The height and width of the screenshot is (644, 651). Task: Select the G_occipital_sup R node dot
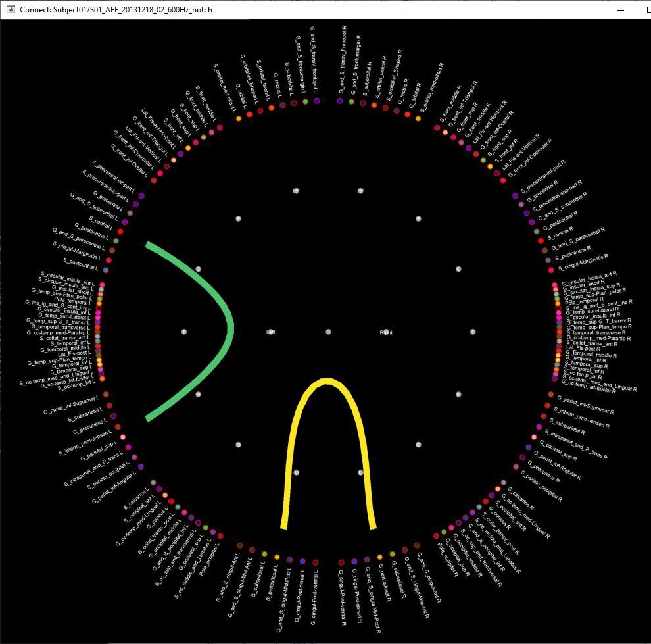click(444, 532)
